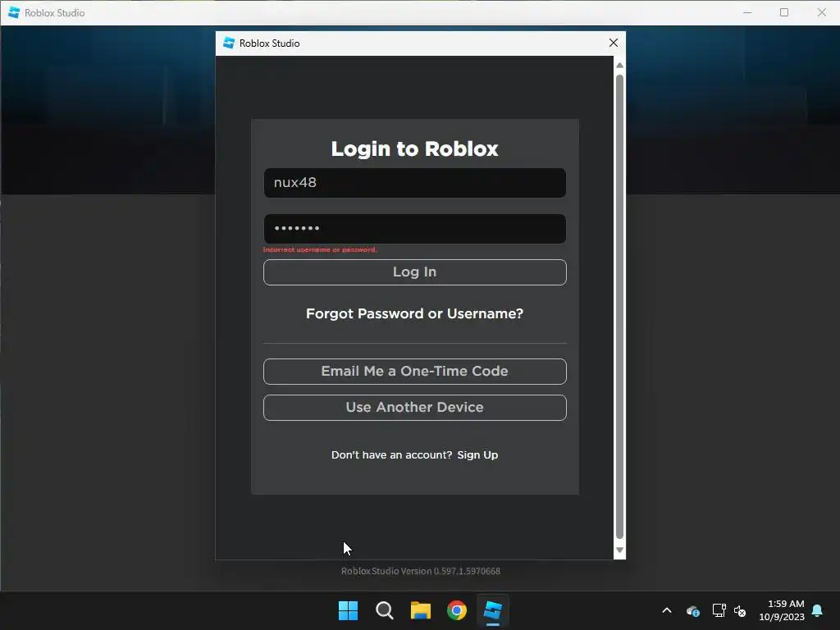Click the Roblox Studio Version 0.597.1.5970668 text

point(421,571)
